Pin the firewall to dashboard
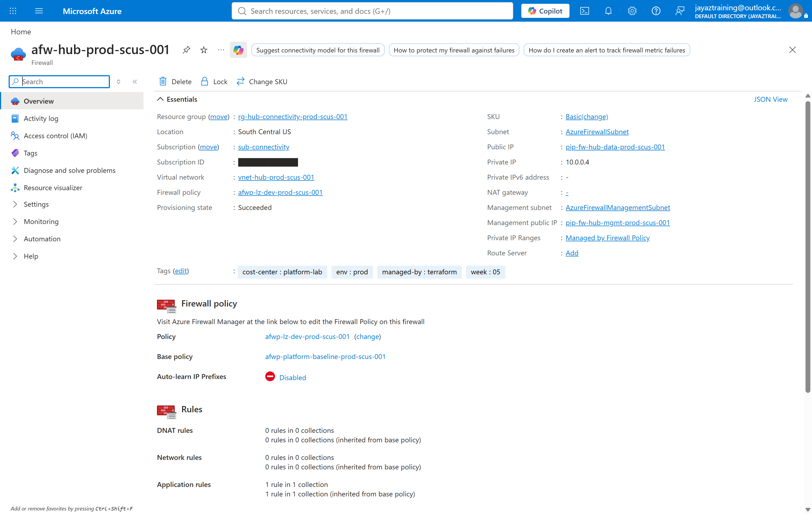The height and width of the screenshot is (514, 812). pyautogui.click(x=186, y=50)
